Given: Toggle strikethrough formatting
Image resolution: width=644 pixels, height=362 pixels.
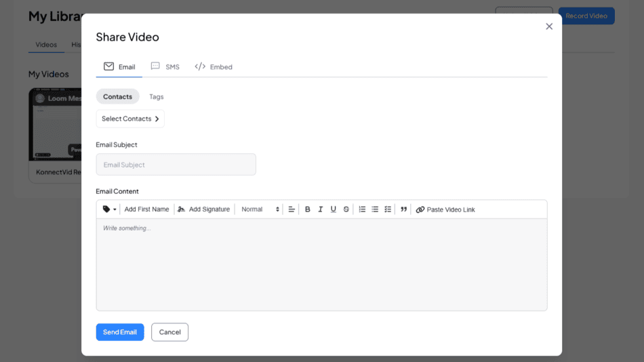Looking at the screenshot, I should tap(346, 209).
